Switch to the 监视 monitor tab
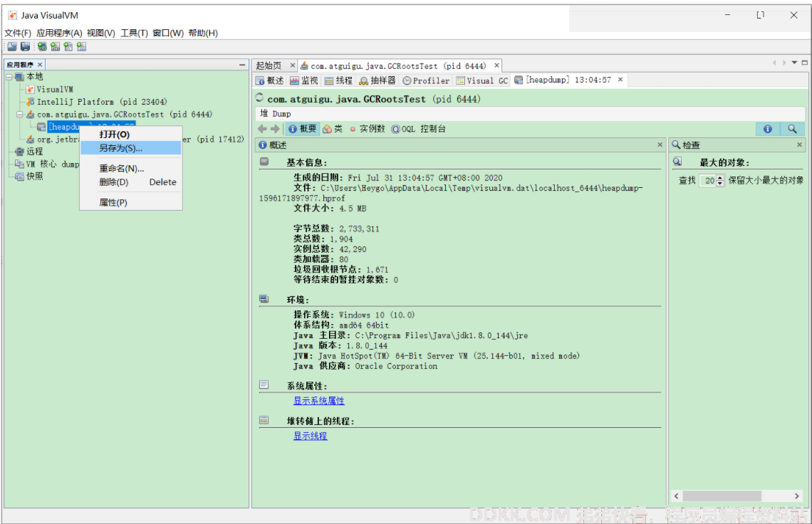Image resolution: width=812 pixels, height=524 pixels. click(x=304, y=80)
